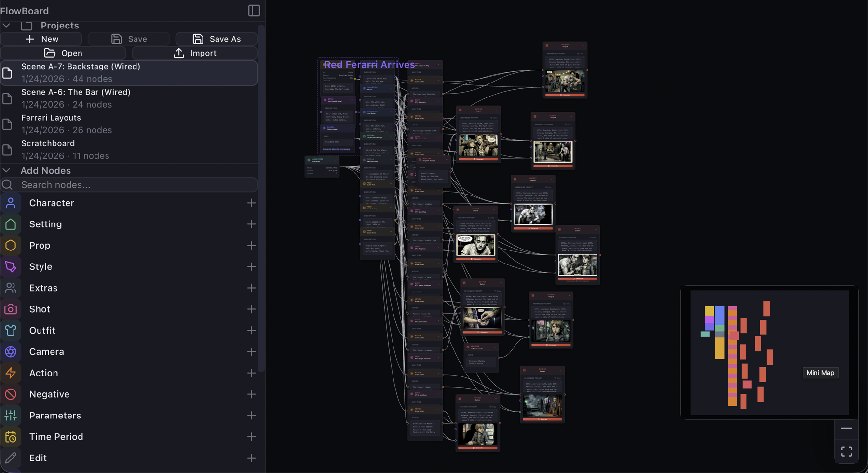Click the Extras node icon
Image resolution: width=868 pixels, height=473 pixels.
coord(11,288)
